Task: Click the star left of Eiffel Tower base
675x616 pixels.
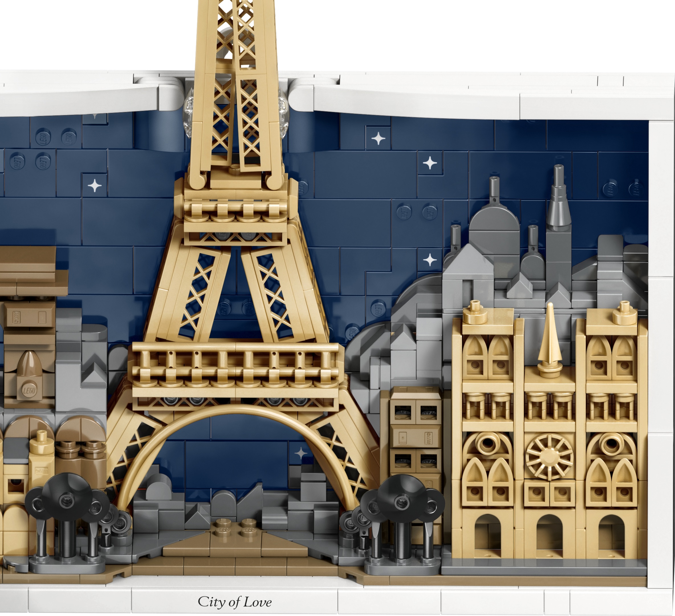Action: [94, 185]
